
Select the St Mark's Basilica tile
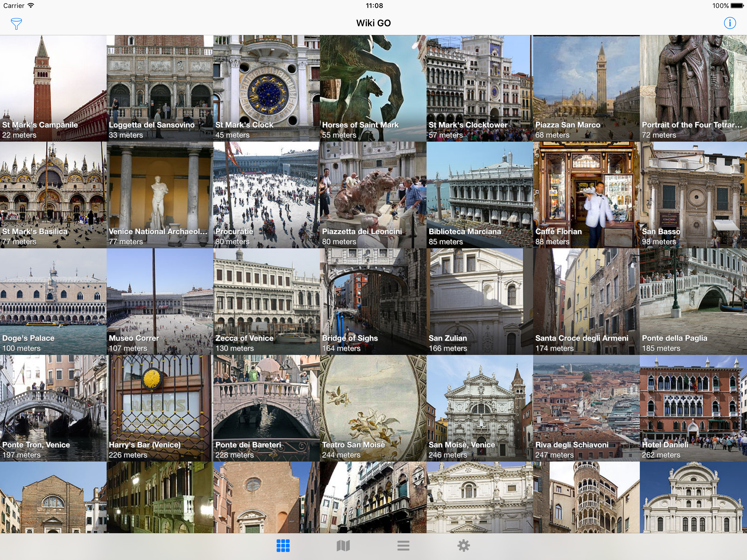pyautogui.click(x=53, y=195)
